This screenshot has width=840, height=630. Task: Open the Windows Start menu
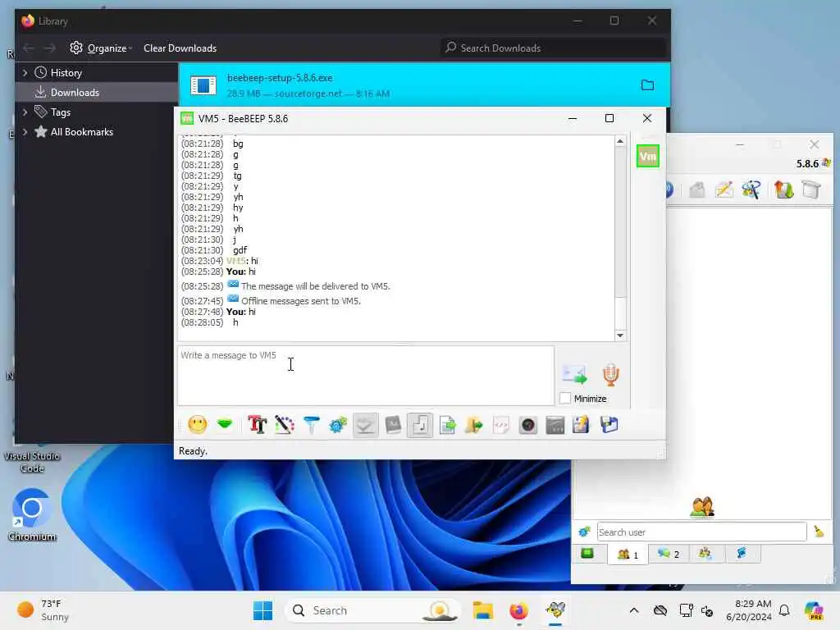262,610
